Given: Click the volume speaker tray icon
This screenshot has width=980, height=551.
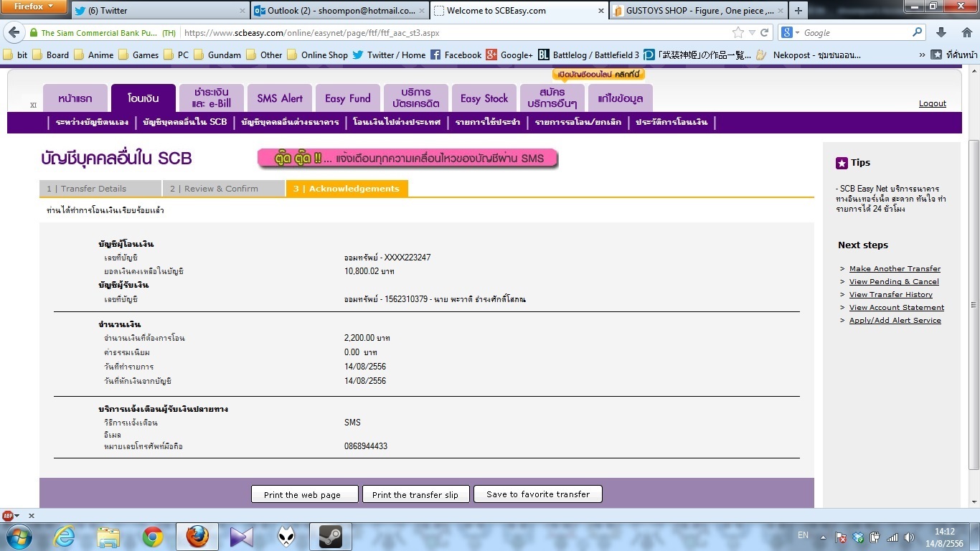Looking at the screenshot, I should tap(909, 537).
